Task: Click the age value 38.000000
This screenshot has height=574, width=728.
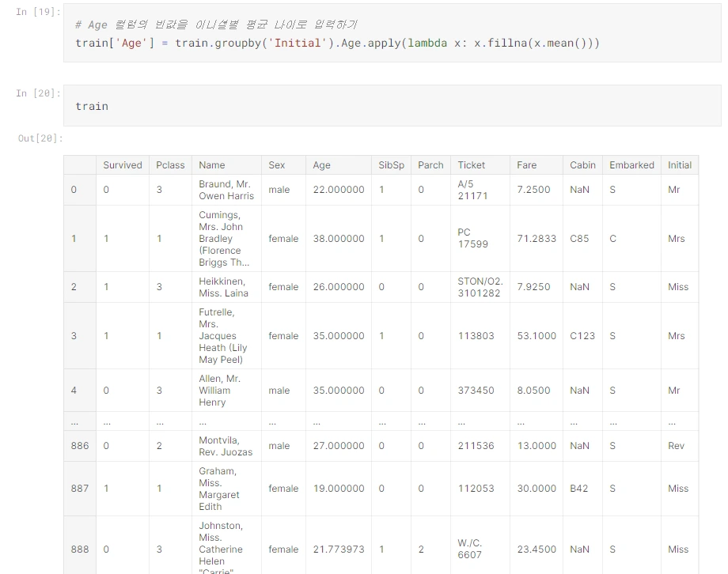Action: pos(339,239)
